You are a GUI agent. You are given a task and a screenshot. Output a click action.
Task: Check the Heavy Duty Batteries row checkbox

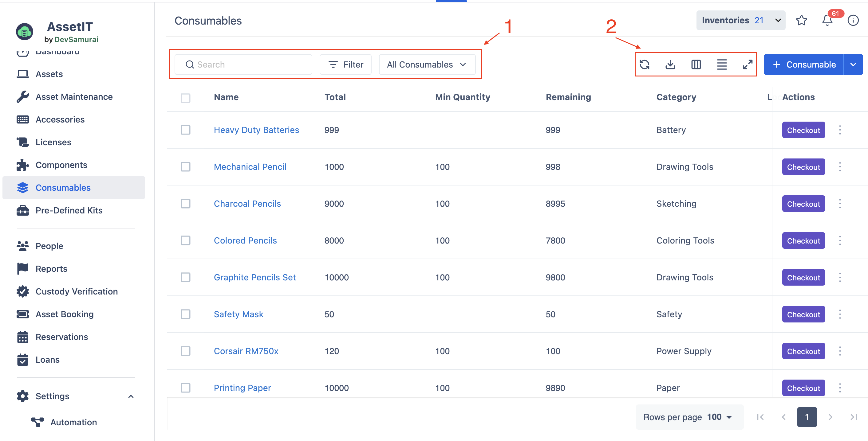(185, 130)
